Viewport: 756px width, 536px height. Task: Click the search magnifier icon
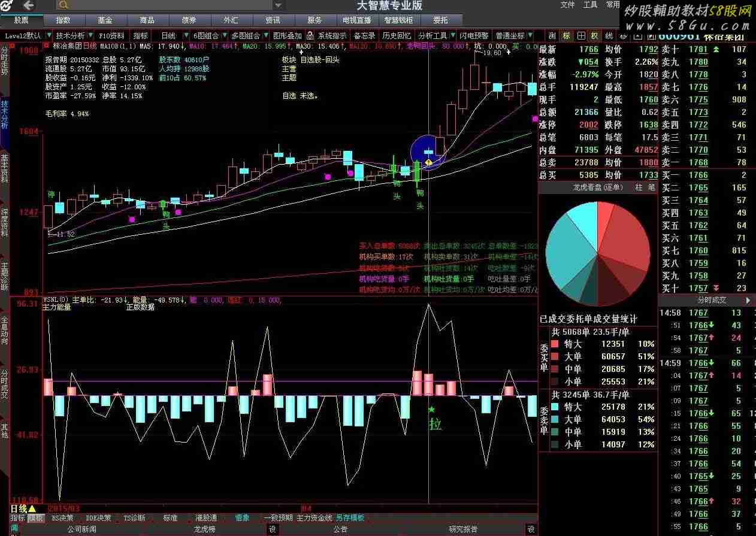coord(63,5)
